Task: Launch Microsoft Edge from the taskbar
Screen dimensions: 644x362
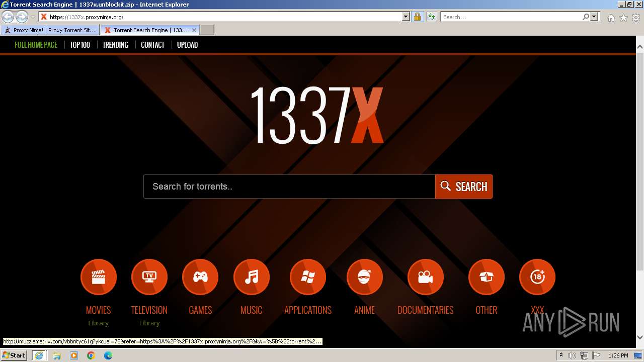Action: coord(108,355)
